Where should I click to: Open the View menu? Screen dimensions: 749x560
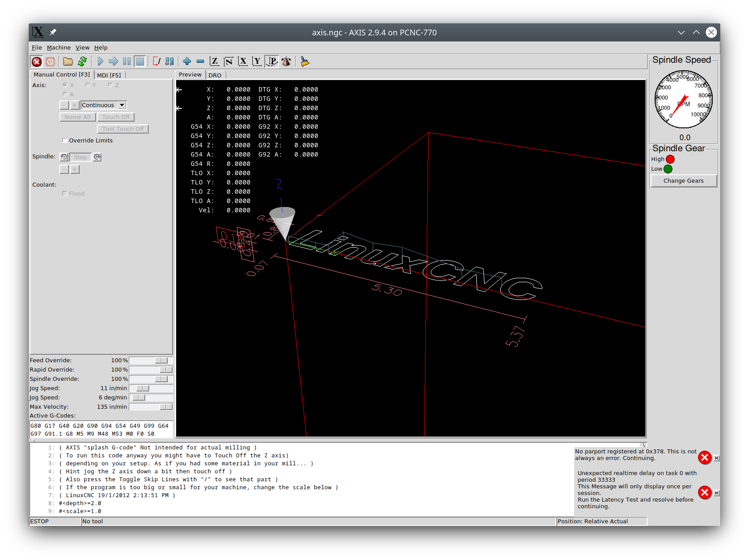pyautogui.click(x=82, y=47)
